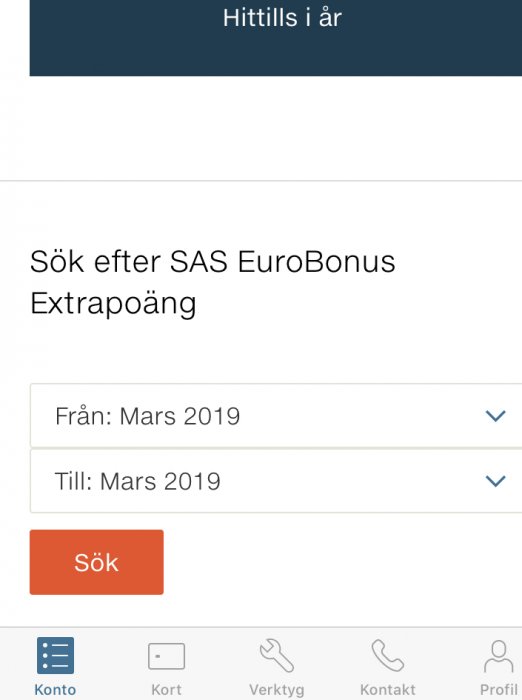Switch to the Kontakt tab label
Image resolution: width=522 pixels, height=700 pixels.
click(x=388, y=689)
